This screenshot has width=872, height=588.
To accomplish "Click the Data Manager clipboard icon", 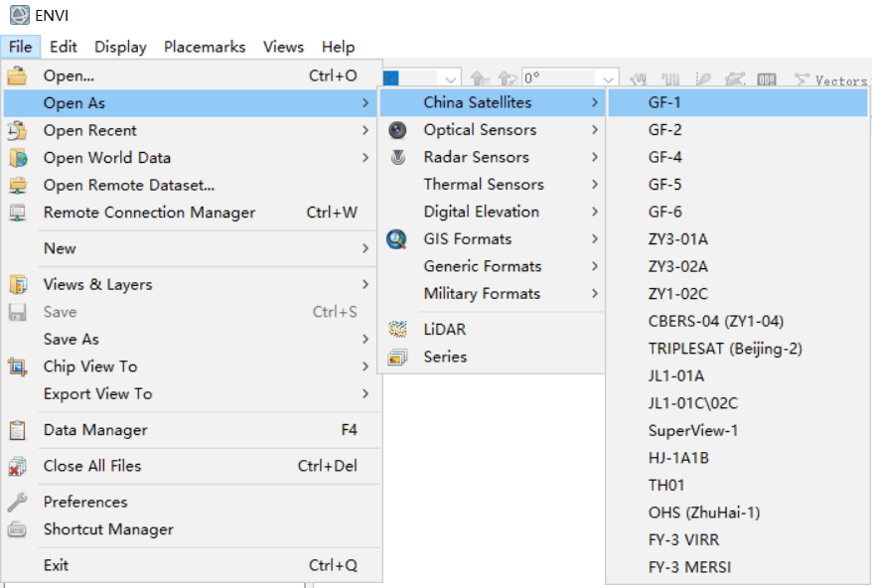I will point(17,430).
